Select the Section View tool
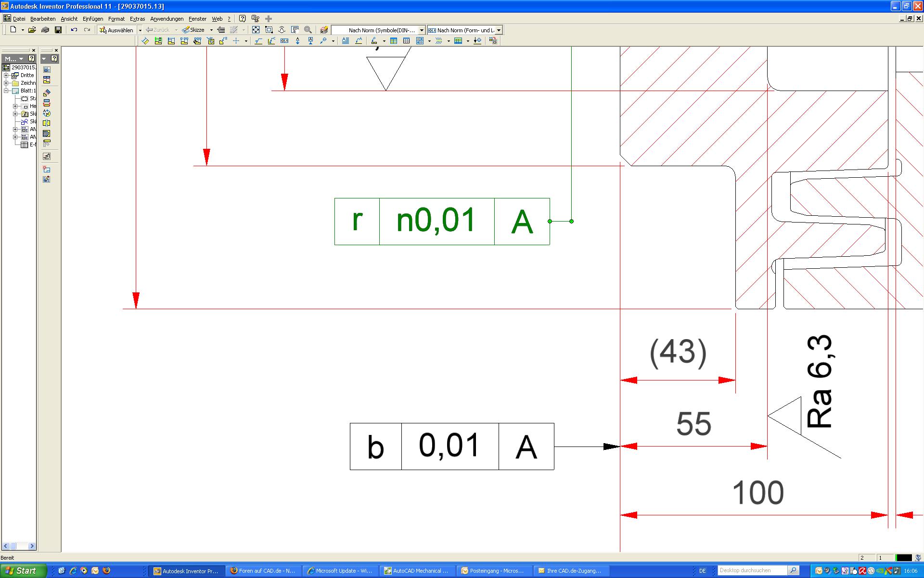Screen dimensions: 924x578 [x=47, y=103]
